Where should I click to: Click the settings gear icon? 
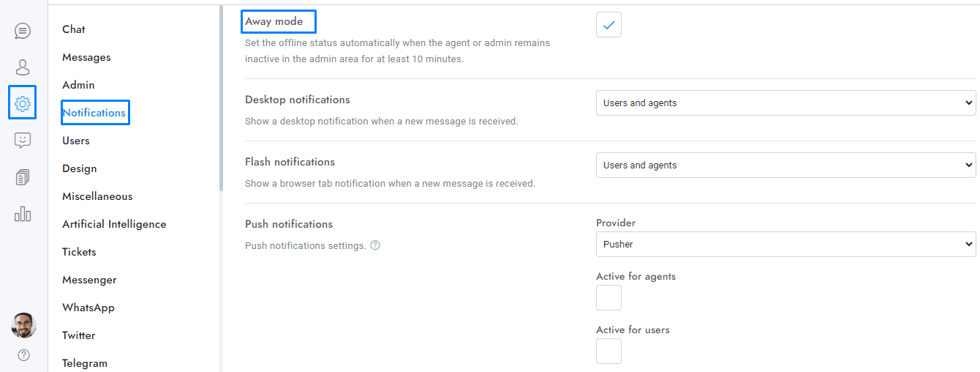pyautogui.click(x=23, y=103)
